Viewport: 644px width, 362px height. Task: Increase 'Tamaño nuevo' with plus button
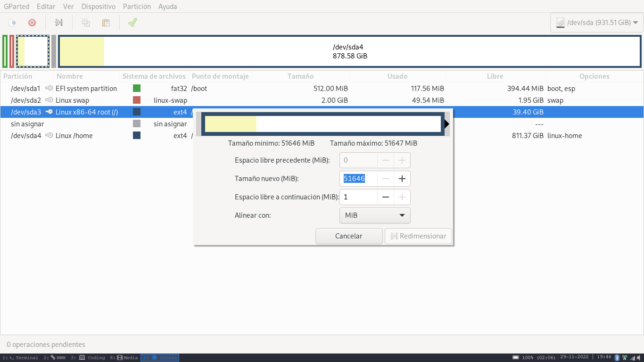coord(402,179)
